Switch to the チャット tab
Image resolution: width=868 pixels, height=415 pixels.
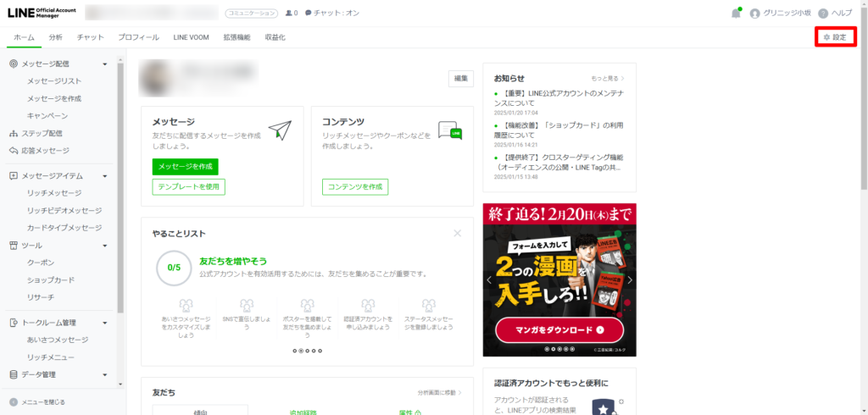click(x=90, y=37)
